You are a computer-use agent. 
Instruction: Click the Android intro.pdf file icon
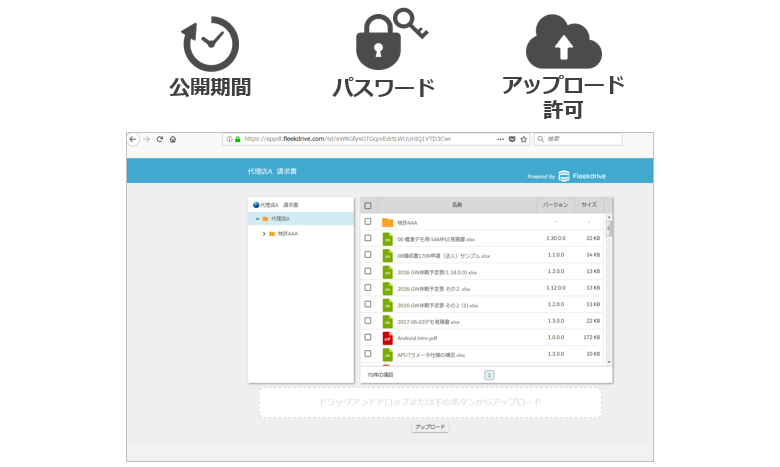click(388, 339)
